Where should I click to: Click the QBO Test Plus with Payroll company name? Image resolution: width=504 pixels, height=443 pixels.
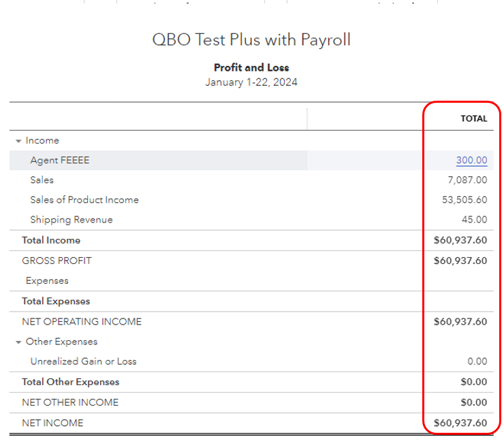[251, 39]
